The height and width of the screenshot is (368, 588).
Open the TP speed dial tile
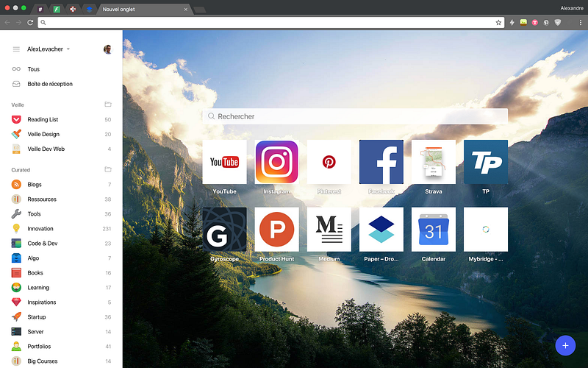(486, 162)
